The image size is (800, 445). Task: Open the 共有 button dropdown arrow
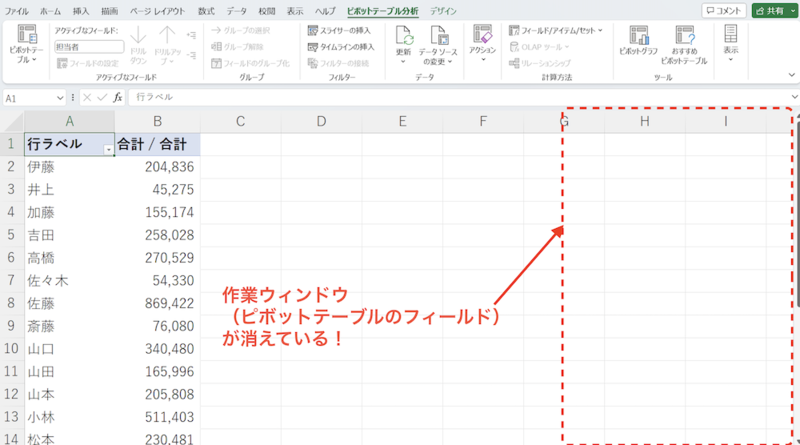(x=791, y=11)
